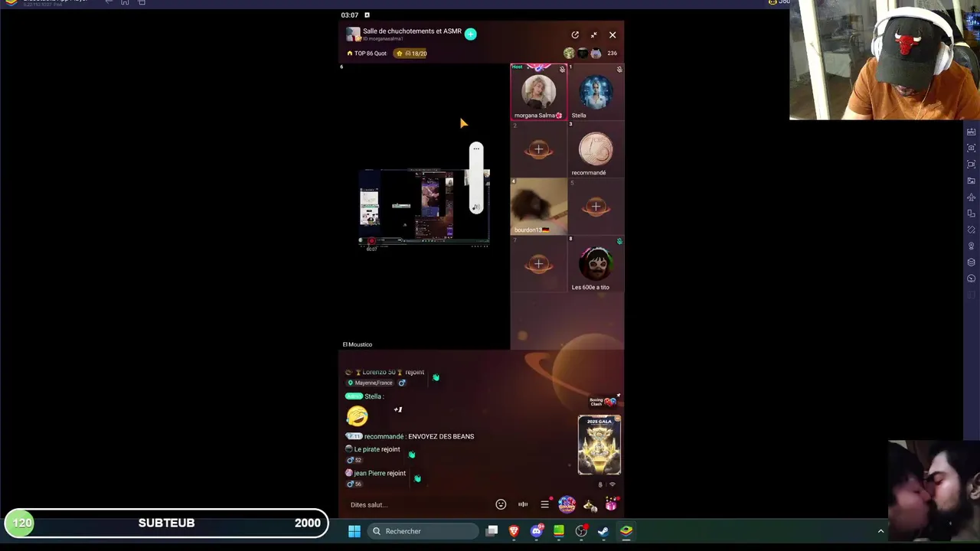Click the screenshot camera icon in the emulator sidebar
Image resolution: width=980 pixels, height=551 pixels.
[972, 148]
